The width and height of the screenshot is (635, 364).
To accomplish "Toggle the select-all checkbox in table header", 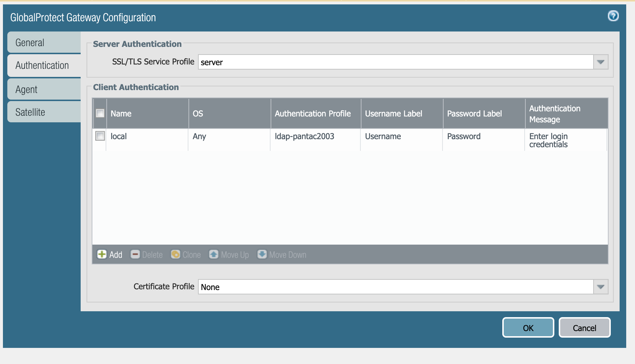I will pos(100,113).
